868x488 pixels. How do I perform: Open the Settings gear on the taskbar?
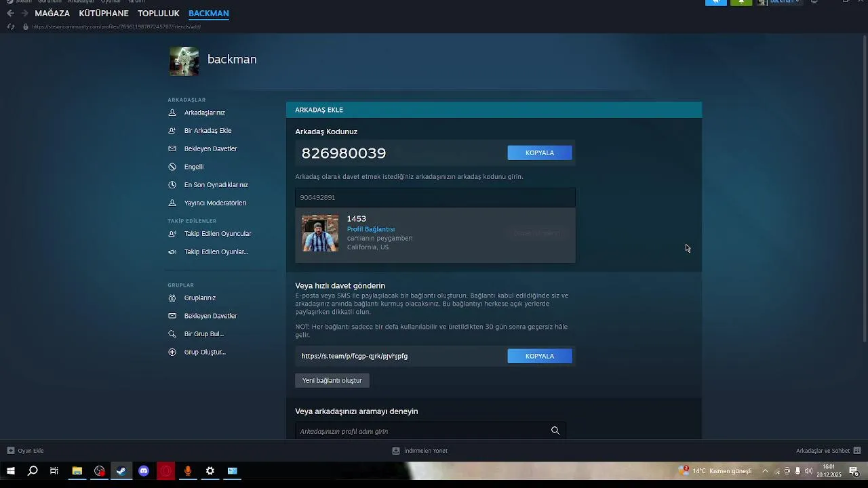point(210,471)
